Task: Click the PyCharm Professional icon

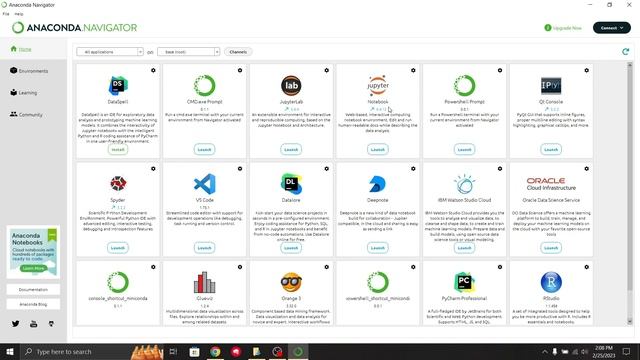Action: pyautogui.click(x=464, y=282)
